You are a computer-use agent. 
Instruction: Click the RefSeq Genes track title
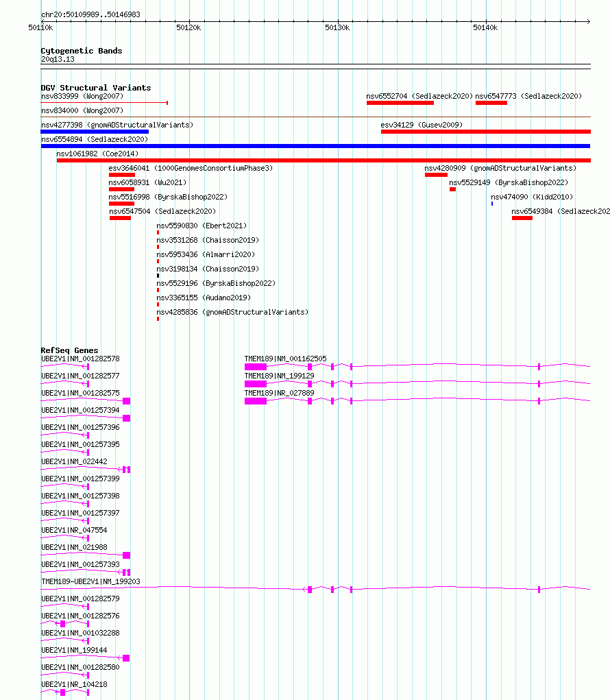pos(70,350)
